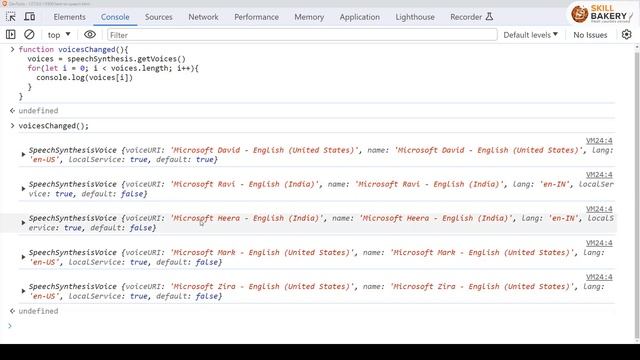
Task: Show the console sidebar panel
Action: pyautogui.click(x=11, y=35)
